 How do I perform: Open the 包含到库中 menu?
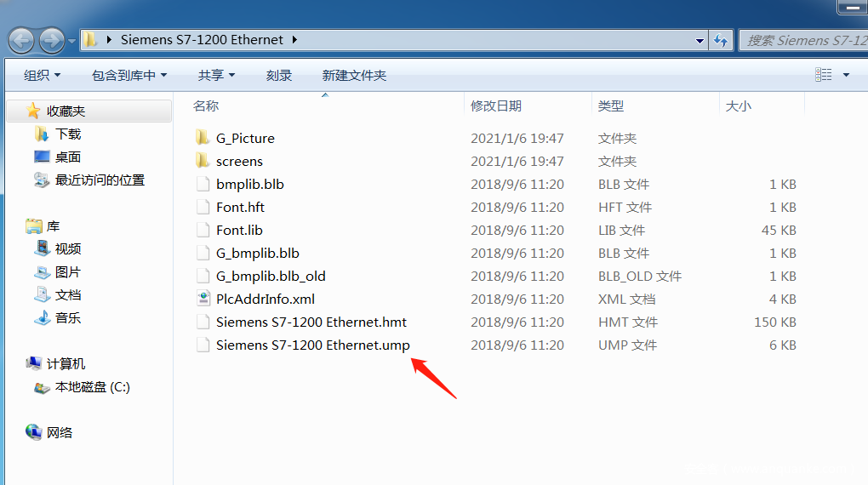pos(129,75)
